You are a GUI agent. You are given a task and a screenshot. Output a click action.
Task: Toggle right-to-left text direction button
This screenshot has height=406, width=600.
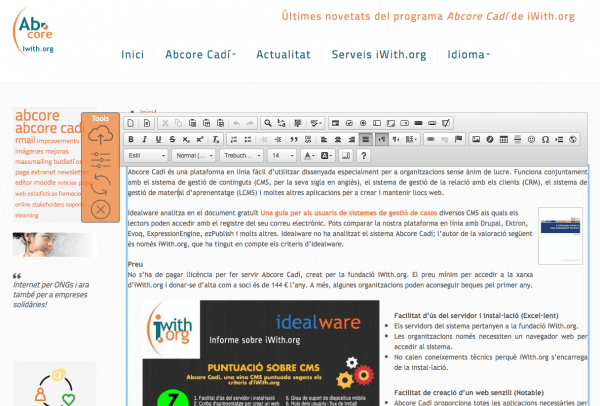pyautogui.click(x=396, y=140)
